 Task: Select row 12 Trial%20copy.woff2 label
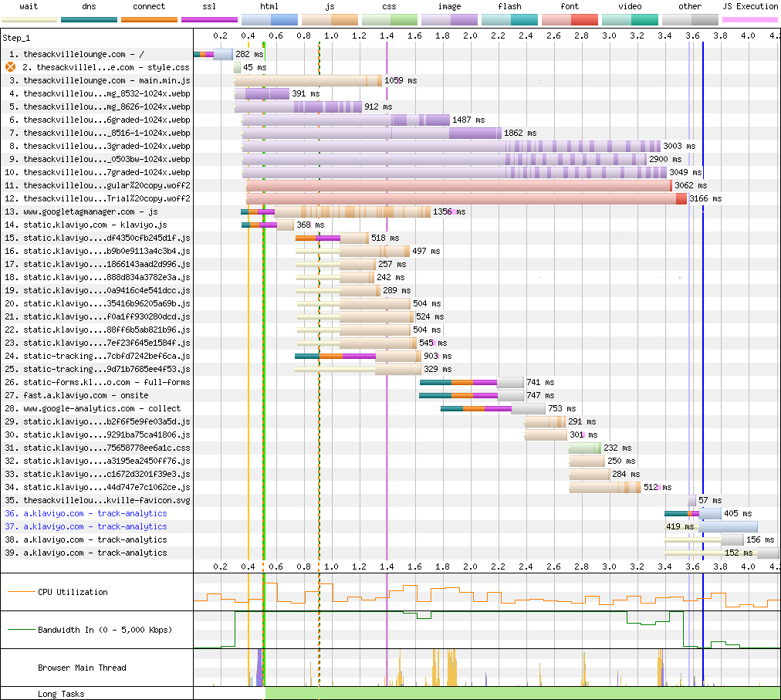[97, 198]
